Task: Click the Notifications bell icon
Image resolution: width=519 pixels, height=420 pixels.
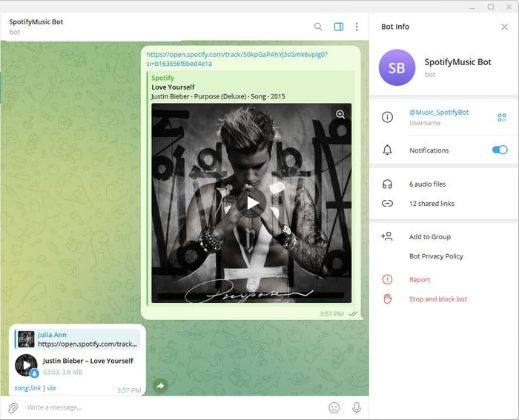Action: tap(387, 150)
